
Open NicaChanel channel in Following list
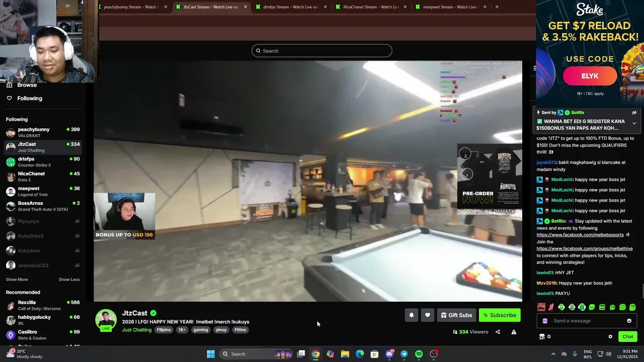click(x=43, y=176)
